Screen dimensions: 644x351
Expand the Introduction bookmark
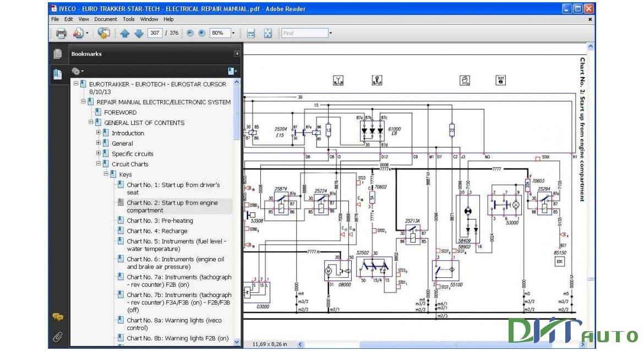[99, 132]
